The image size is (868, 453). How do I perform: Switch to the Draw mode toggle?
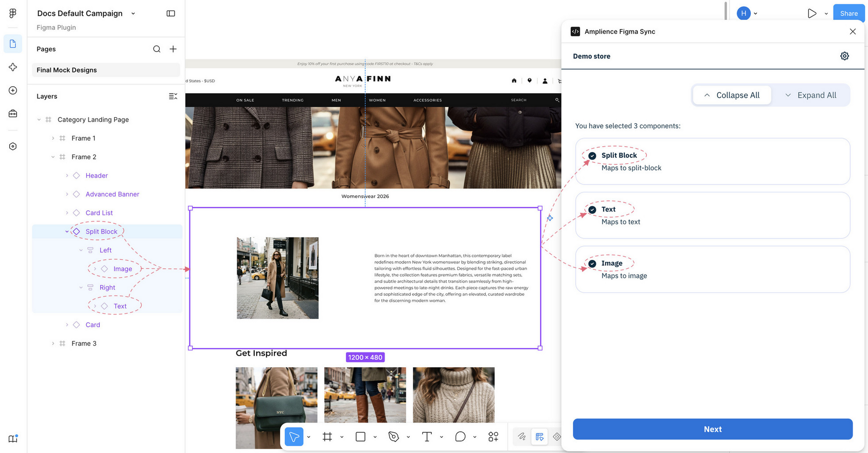(x=522, y=436)
